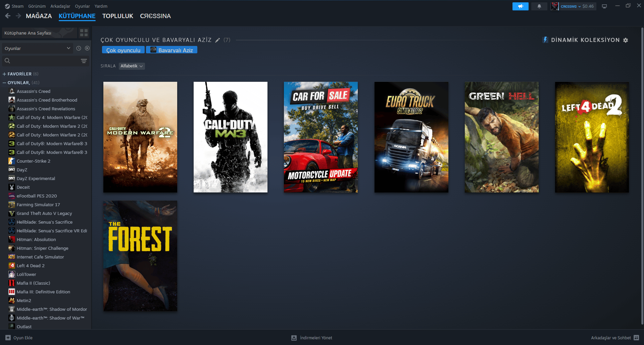This screenshot has width=644, height=345.
Task: Open friends and chat icon
Action: [x=637, y=338]
